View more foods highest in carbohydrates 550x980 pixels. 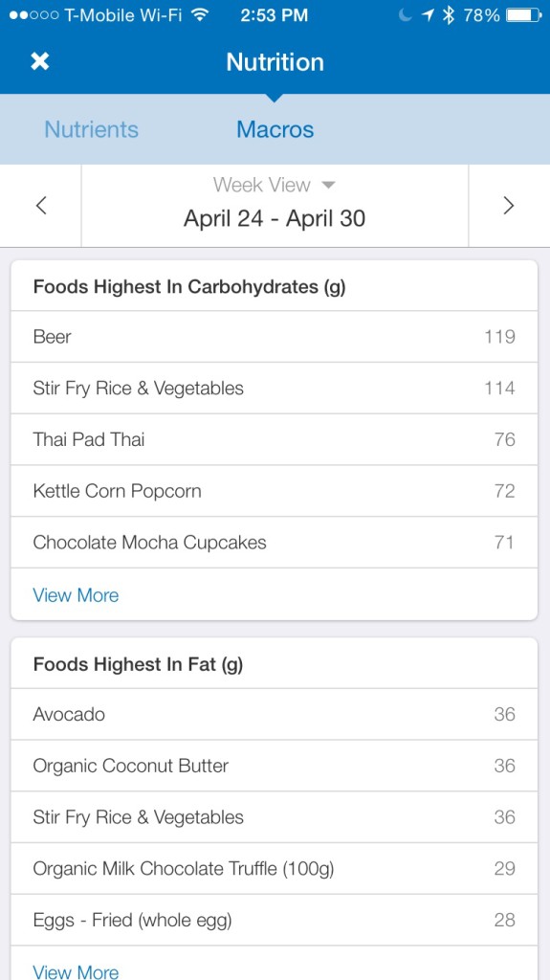click(x=76, y=595)
